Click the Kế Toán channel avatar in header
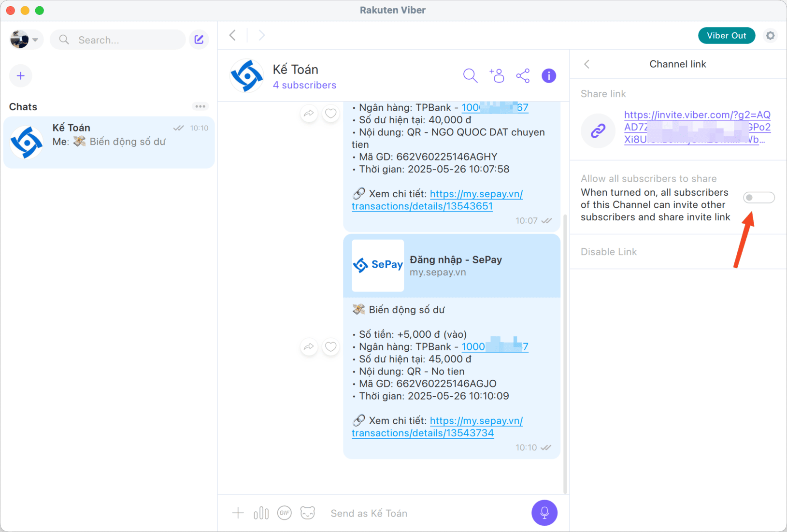 pyautogui.click(x=247, y=76)
